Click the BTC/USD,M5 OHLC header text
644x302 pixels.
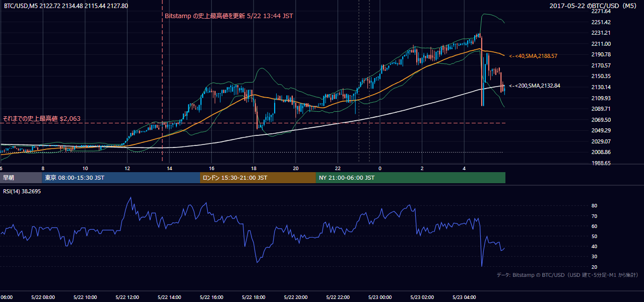pos(66,6)
